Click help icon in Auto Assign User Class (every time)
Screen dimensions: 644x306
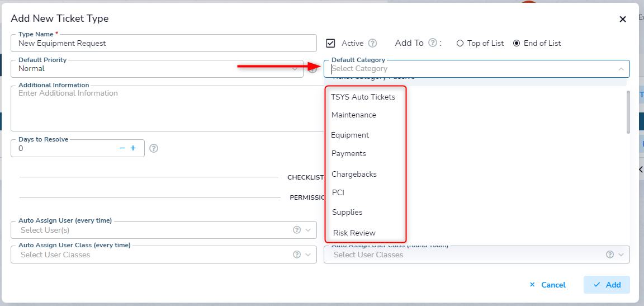[x=297, y=254]
